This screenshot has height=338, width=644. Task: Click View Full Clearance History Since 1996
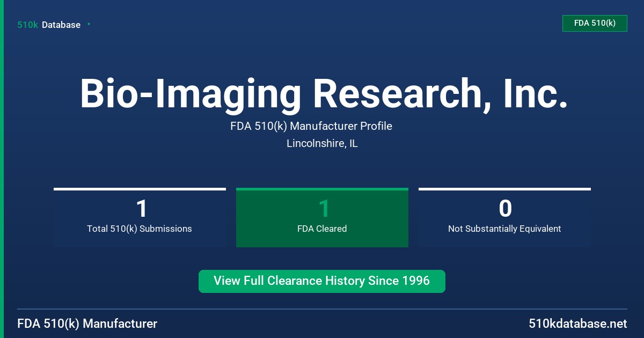322,281
